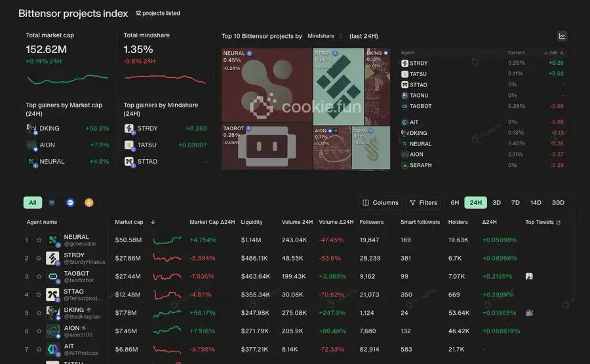
Task: Open the @thedkingdao handle link
Action: coord(83,317)
